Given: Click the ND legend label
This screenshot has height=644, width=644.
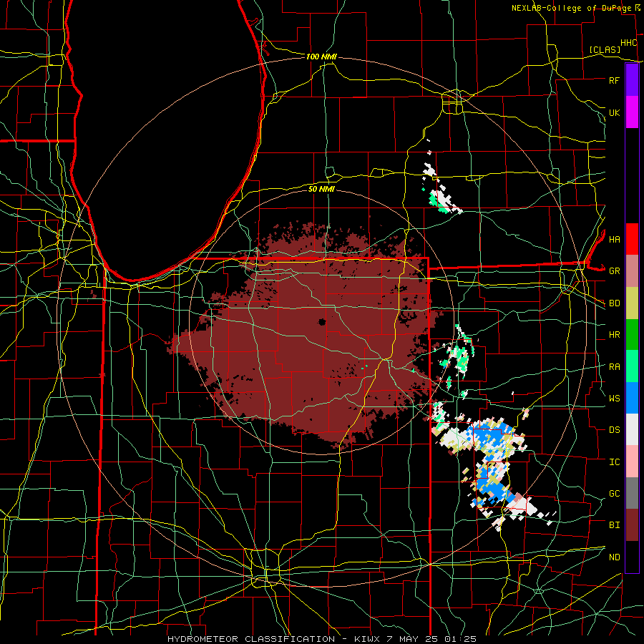Looking at the screenshot, I should [614, 557].
